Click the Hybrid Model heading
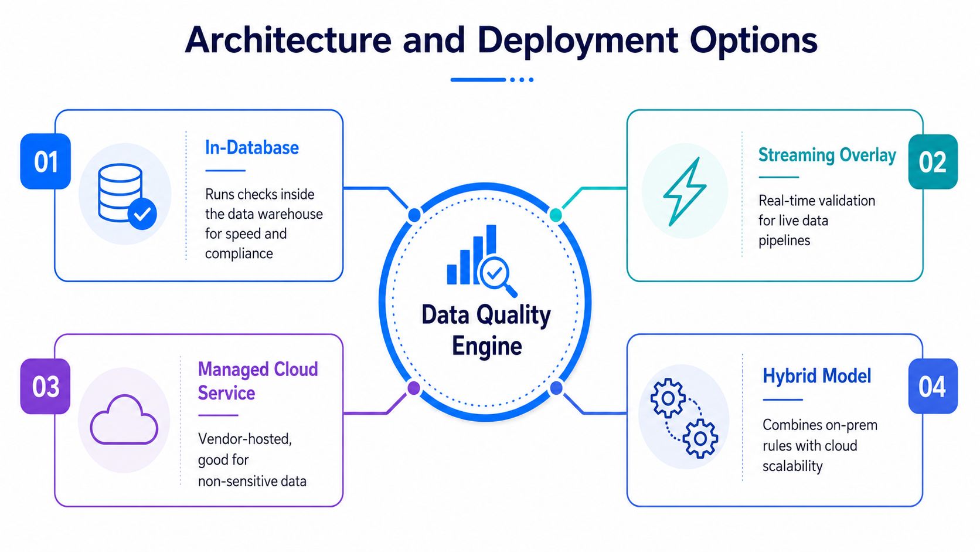The width and height of the screenshot is (980, 552). (x=816, y=376)
